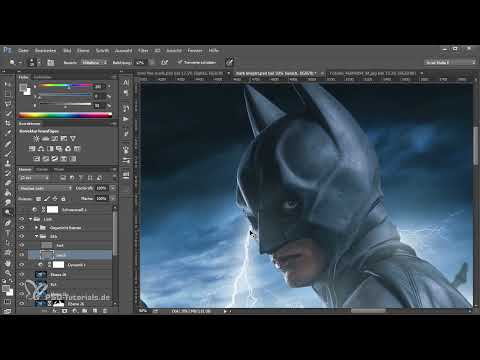Open the Fläche slider arrow

(113, 199)
